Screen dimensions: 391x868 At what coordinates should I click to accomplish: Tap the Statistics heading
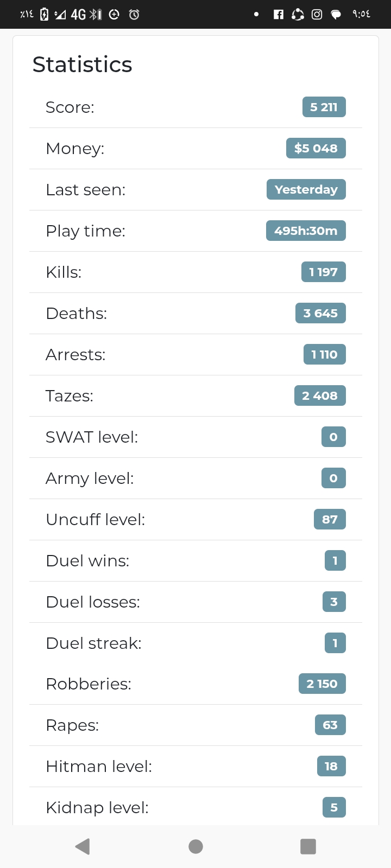pyautogui.click(x=83, y=65)
